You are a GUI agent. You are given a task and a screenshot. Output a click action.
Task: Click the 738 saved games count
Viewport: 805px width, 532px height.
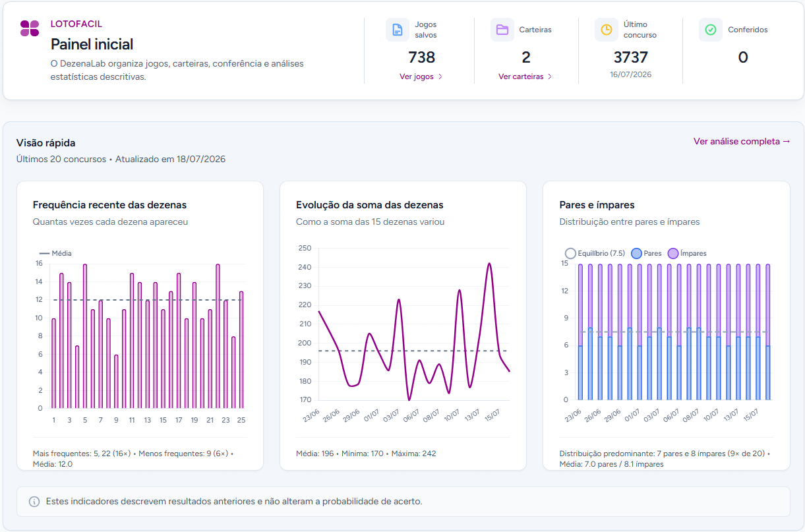(422, 57)
